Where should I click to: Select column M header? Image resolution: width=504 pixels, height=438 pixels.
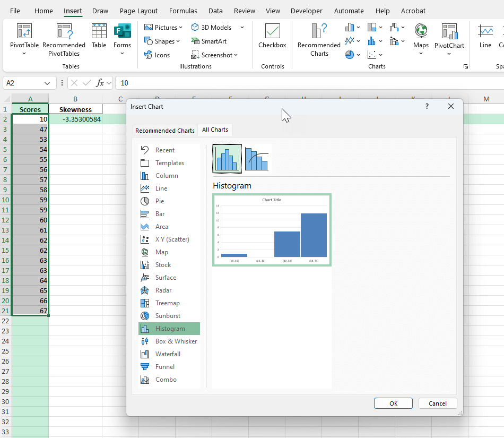click(486, 99)
